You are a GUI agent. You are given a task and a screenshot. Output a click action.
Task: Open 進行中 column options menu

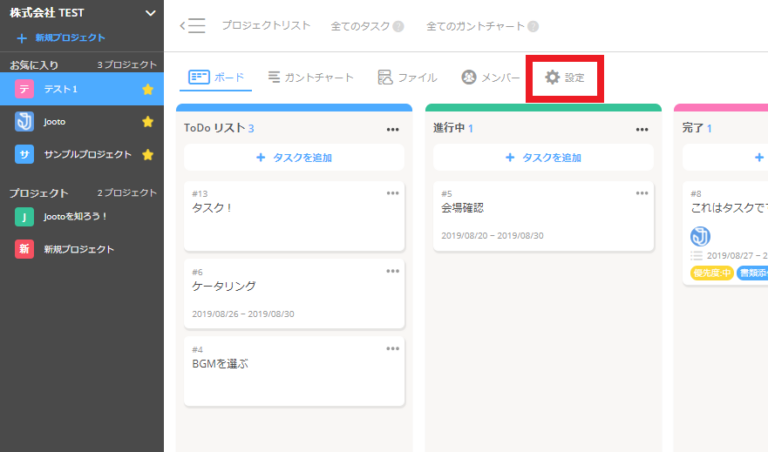click(x=642, y=129)
